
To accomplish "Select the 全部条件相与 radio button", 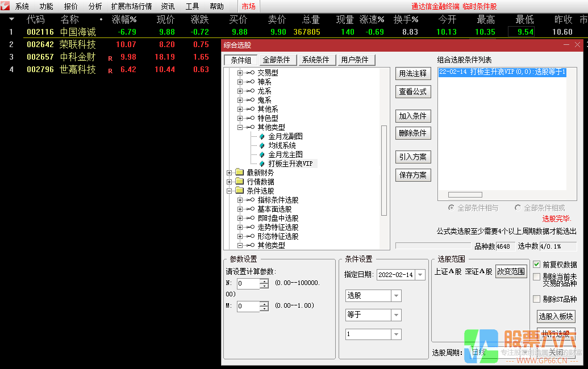I will pyautogui.click(x=451, y=208).
